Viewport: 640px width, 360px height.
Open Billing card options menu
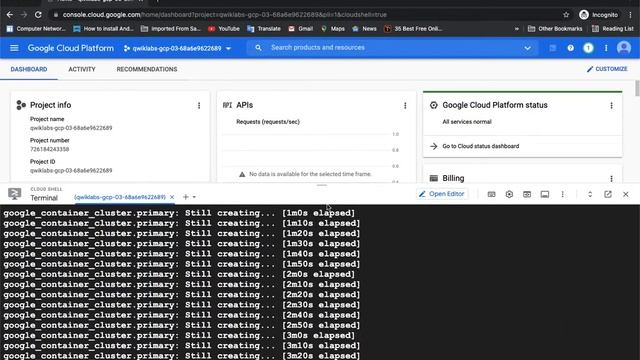tap(611, 178)
